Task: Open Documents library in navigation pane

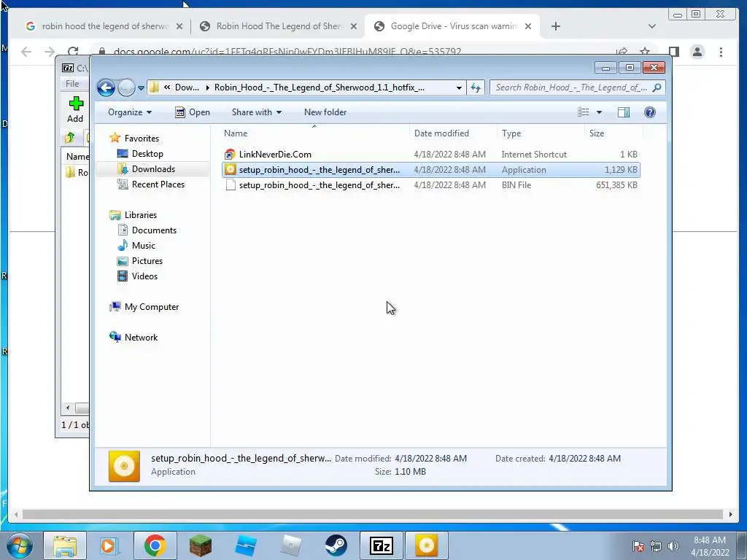Action: pyautogui.click(x=154, y=230)
